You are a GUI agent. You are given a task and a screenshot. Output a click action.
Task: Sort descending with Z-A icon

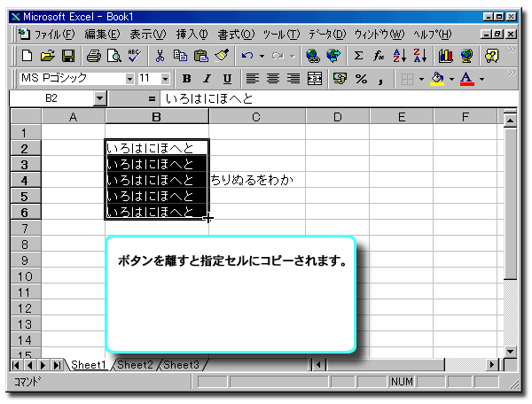click(x=420, y=56)
